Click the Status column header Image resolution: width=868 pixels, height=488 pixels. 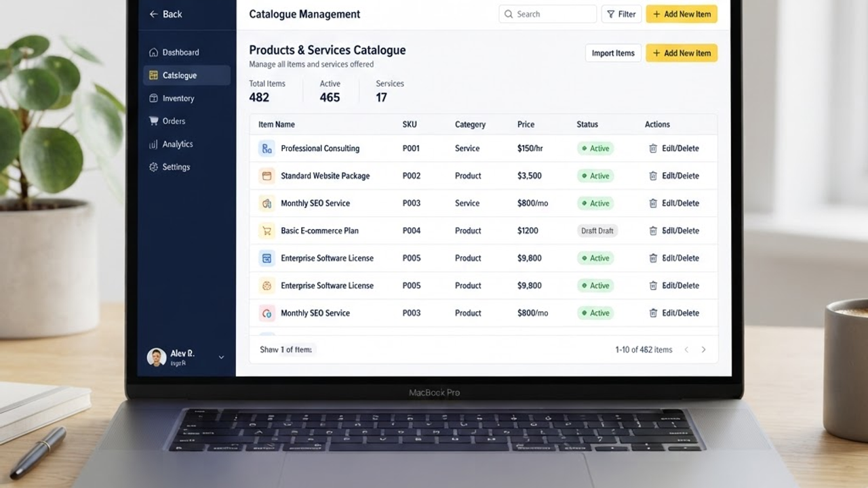pos(587,125)
